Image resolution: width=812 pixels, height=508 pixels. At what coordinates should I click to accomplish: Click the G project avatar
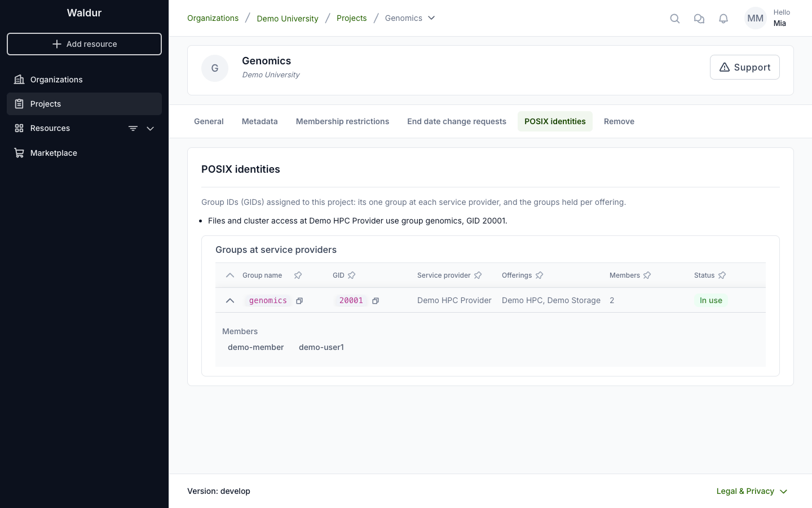215,68
